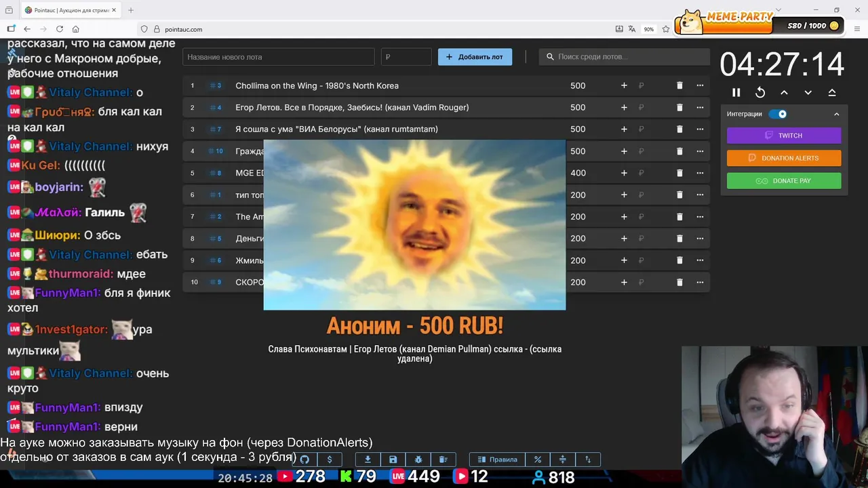Screen dimensions: 868x488
Task: Click the compact view icon in the bottom toolbar
Action: (563, 460)
